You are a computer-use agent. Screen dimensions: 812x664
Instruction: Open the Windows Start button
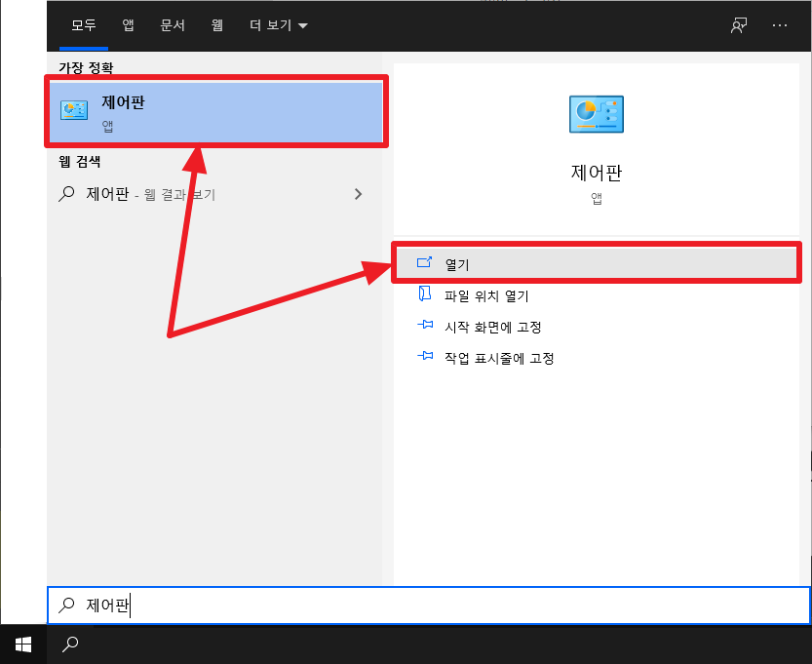[23, 644]
